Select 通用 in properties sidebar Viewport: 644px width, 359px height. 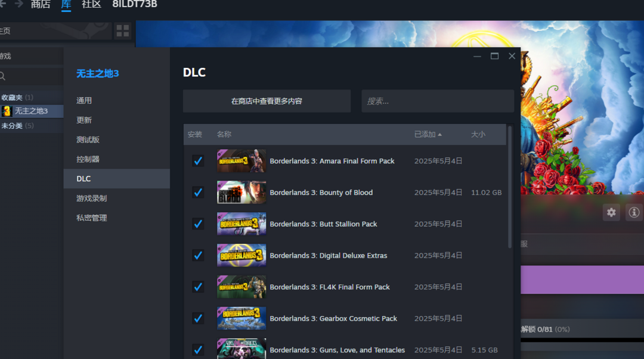click(117, 101)
